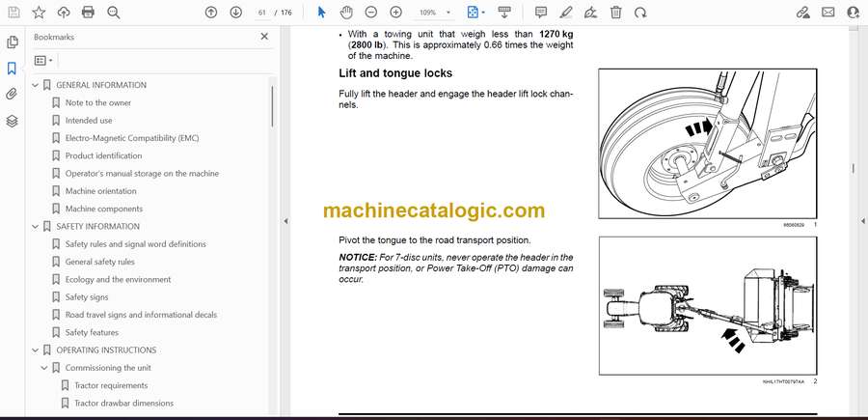
Task: Activate the Selection arrow tool
Action: 321,13
